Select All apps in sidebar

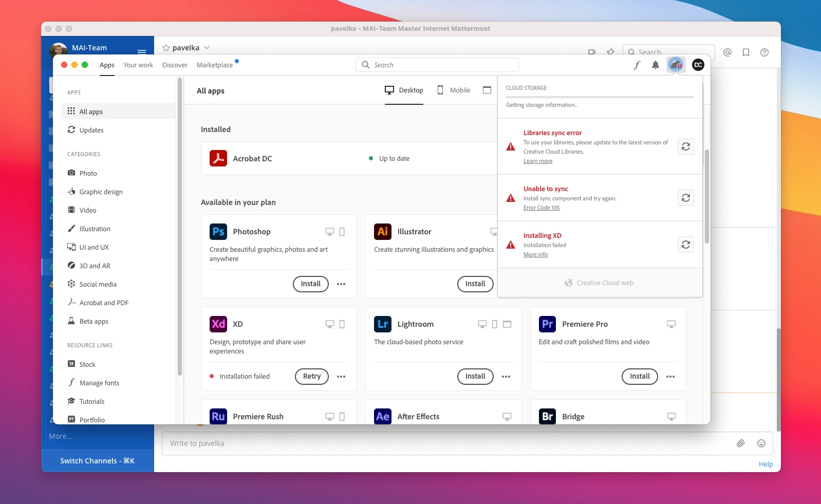click(119, 111)
